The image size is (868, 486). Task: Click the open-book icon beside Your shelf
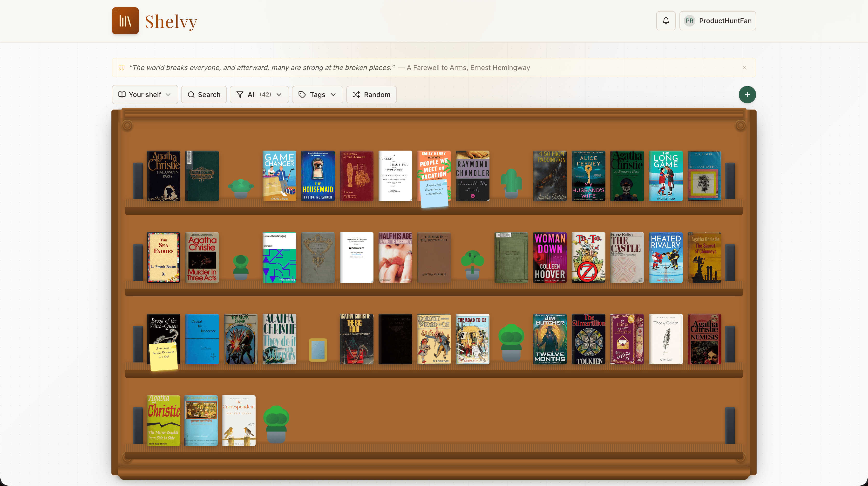pos(122,95)
